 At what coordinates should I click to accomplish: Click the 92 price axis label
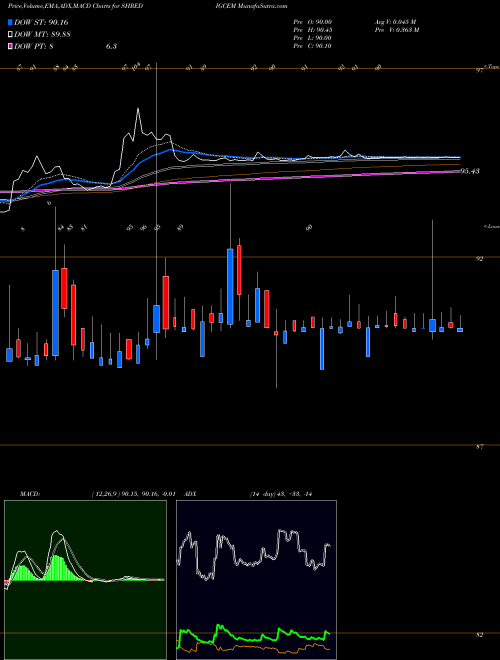tap(479, 259)
